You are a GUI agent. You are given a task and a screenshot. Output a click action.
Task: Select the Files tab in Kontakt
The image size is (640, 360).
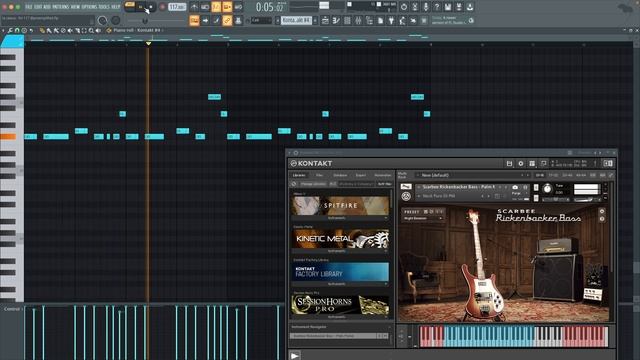pos(319,175)
